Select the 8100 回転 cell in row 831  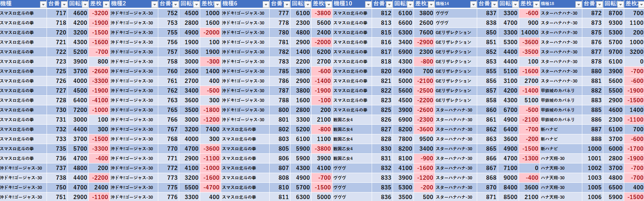point(403,158)
